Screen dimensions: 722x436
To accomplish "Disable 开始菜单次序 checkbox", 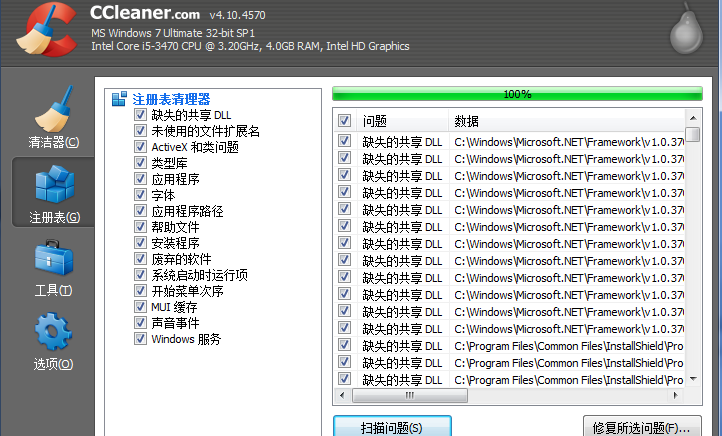I will point(140,291).
